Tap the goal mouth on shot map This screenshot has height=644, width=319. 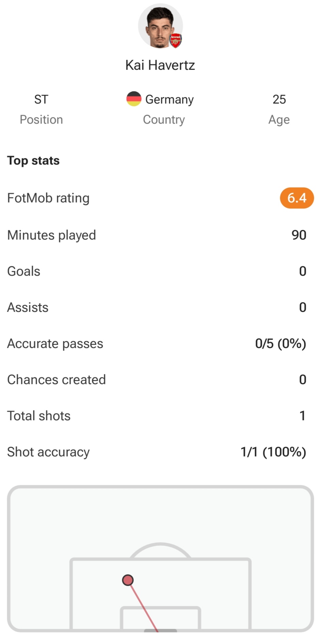tap(160, 630)
